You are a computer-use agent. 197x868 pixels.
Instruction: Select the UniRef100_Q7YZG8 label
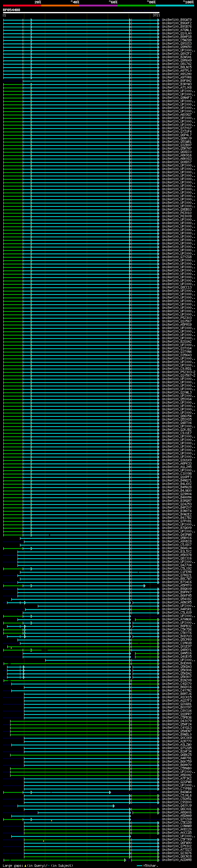coord(177,257)
